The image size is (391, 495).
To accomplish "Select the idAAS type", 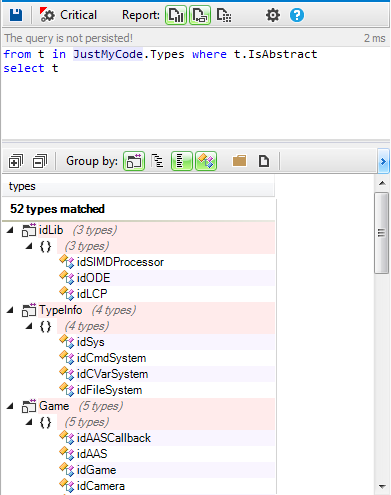I will pyautogui.click(x=92, y=454).
